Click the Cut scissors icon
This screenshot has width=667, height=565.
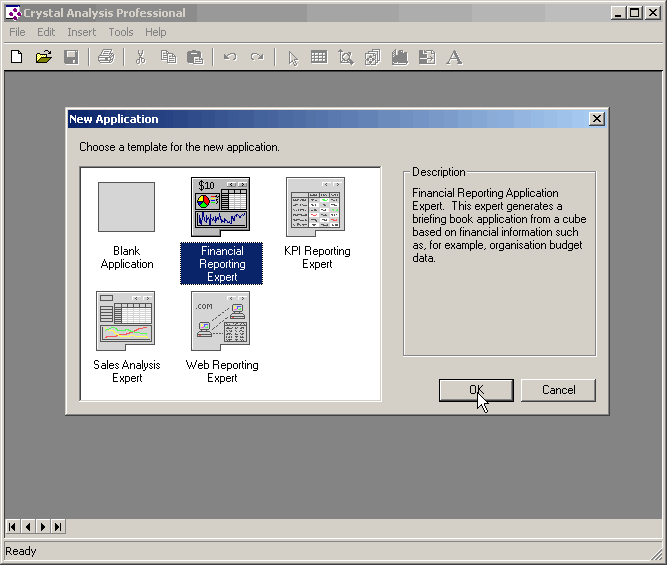tap(141, 57)
